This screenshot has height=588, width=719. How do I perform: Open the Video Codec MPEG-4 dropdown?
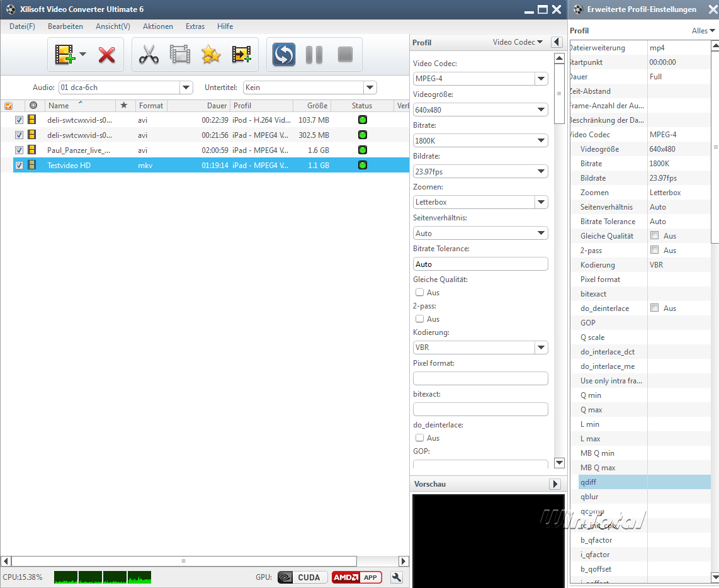[x=541, y=79]
